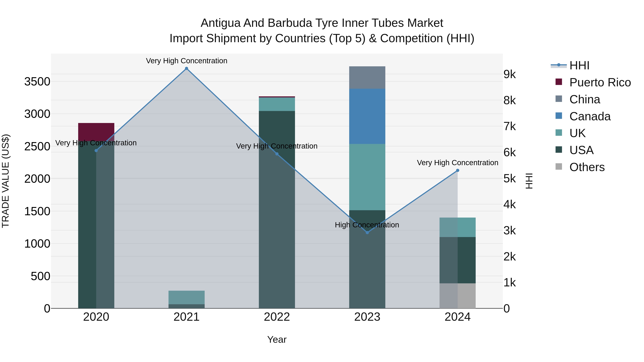Viewport: 644px width, 362px height.
Task: Toggle the Others legend entry
Action: (x=580, y=167)
